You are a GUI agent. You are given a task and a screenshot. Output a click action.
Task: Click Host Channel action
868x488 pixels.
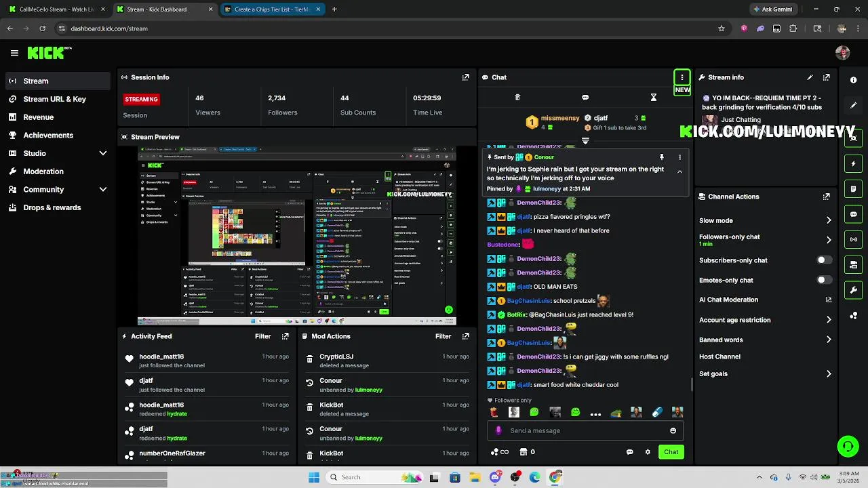click(719, 357)
